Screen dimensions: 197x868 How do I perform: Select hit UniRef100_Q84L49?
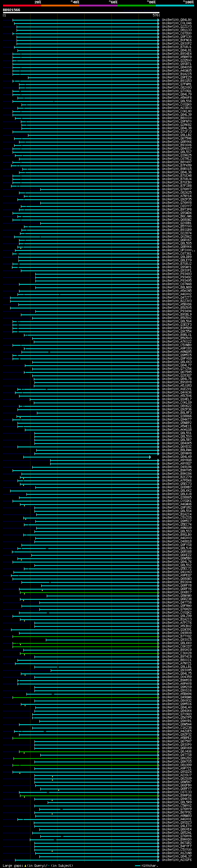pos(177,457)
